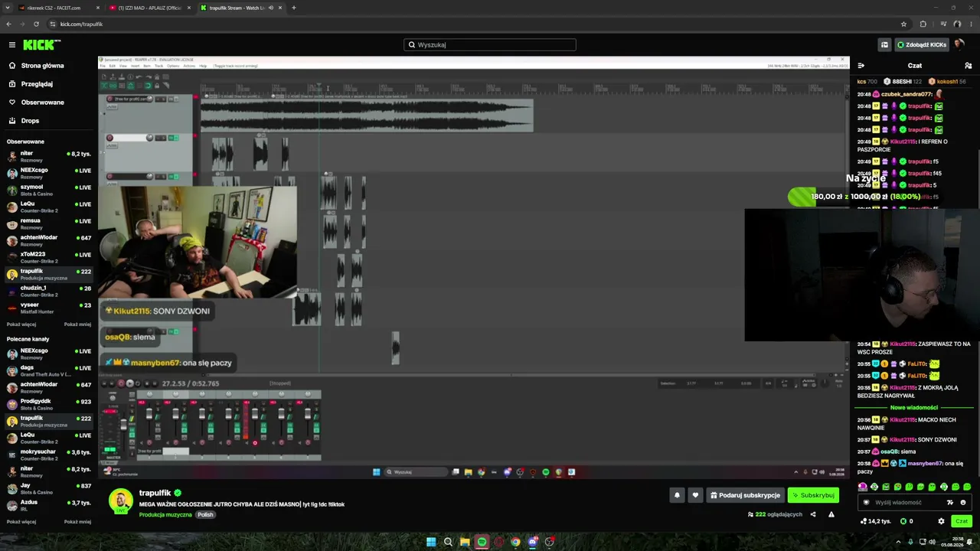Viewport: 980px width, 551px height.
Task: Open the Kick shop box icon
Action: point(884,44)
